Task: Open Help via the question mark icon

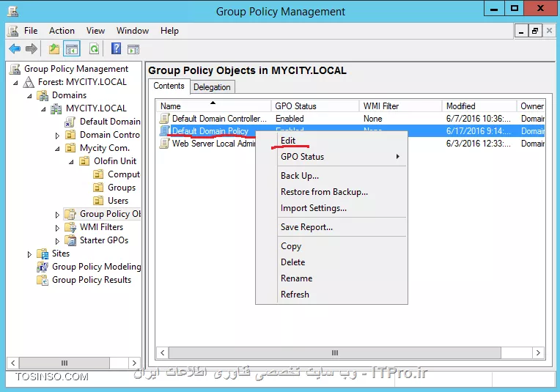Action: 116,48
